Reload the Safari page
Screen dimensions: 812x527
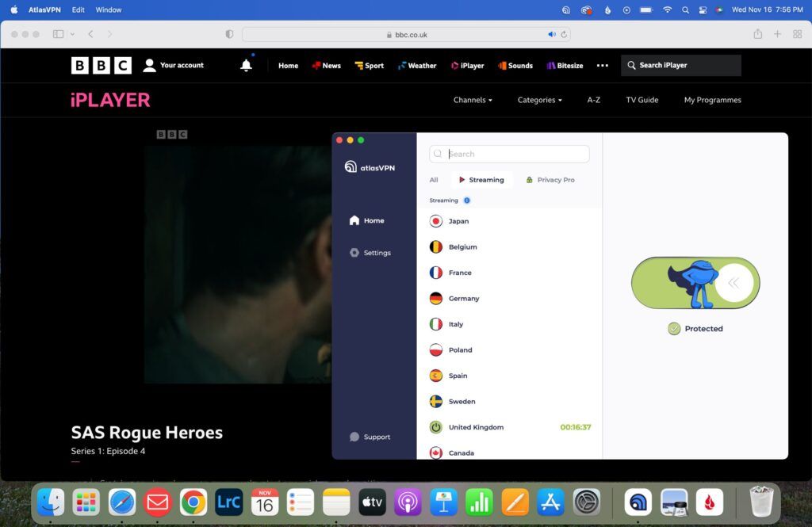564,35
